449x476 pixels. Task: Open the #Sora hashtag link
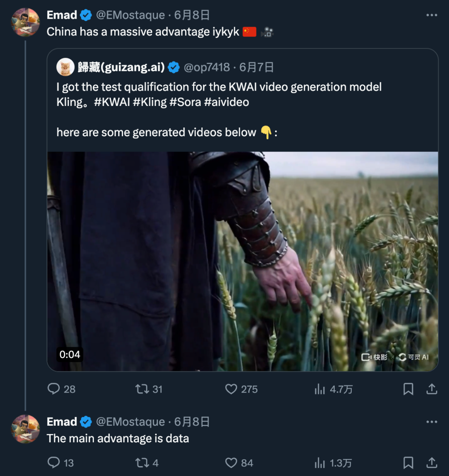tap(185, 102)
